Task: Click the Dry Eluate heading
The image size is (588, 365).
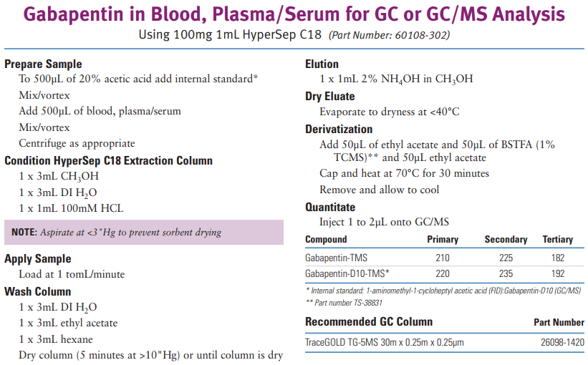Action: (x=330, y=97)
